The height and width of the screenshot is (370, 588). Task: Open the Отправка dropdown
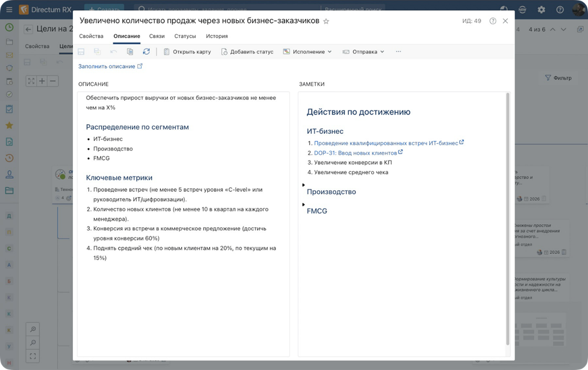[364, 52]
